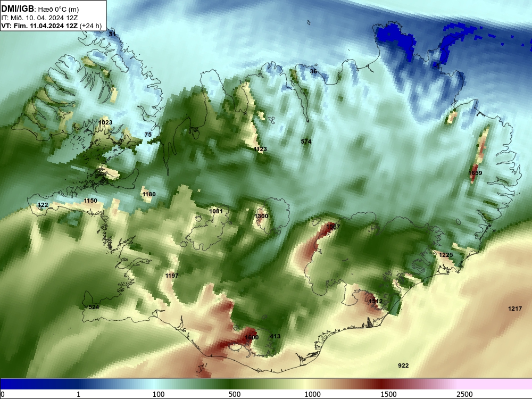
Task: Select the 1512 label on the glacier
Action: 376,301
